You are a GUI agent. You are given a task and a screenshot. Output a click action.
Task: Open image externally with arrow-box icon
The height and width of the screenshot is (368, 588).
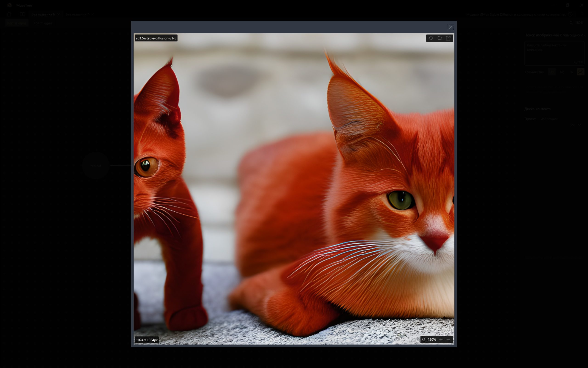(x=448, y=38)
